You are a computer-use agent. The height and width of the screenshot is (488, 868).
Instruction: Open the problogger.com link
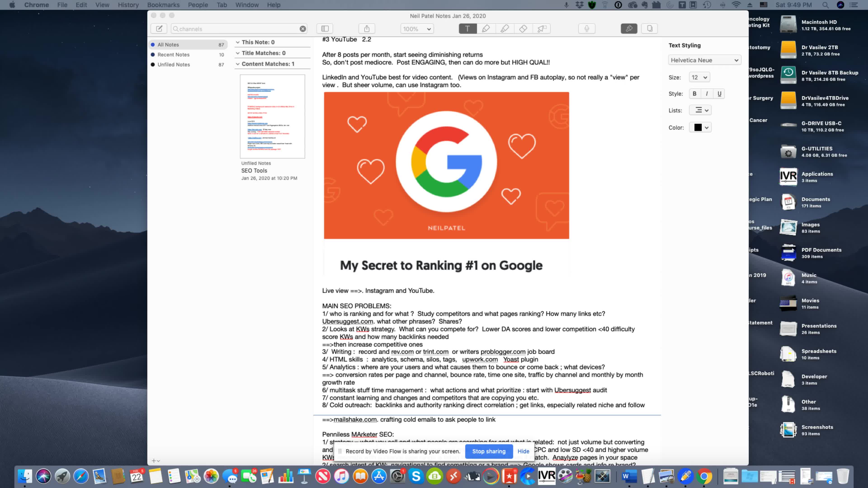503,352
